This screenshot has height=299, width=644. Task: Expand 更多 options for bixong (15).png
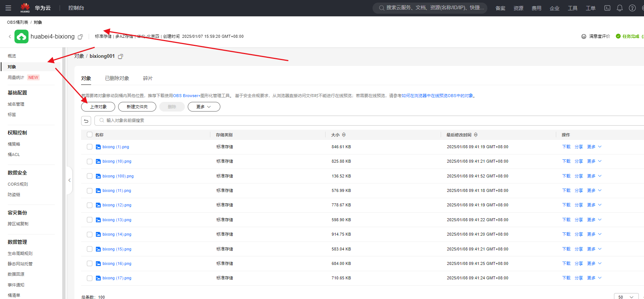click(x=594, y=249)
